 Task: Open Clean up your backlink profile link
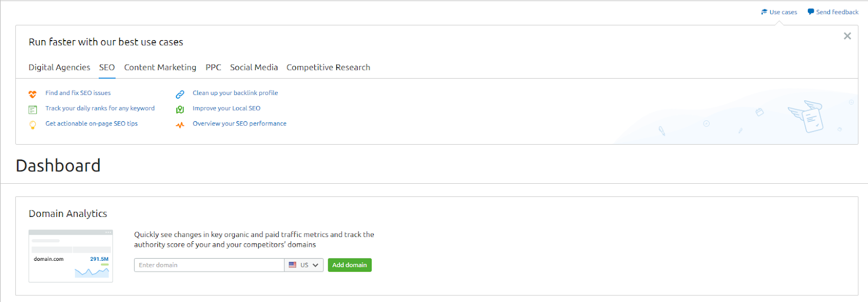click(x=235, y=93)
